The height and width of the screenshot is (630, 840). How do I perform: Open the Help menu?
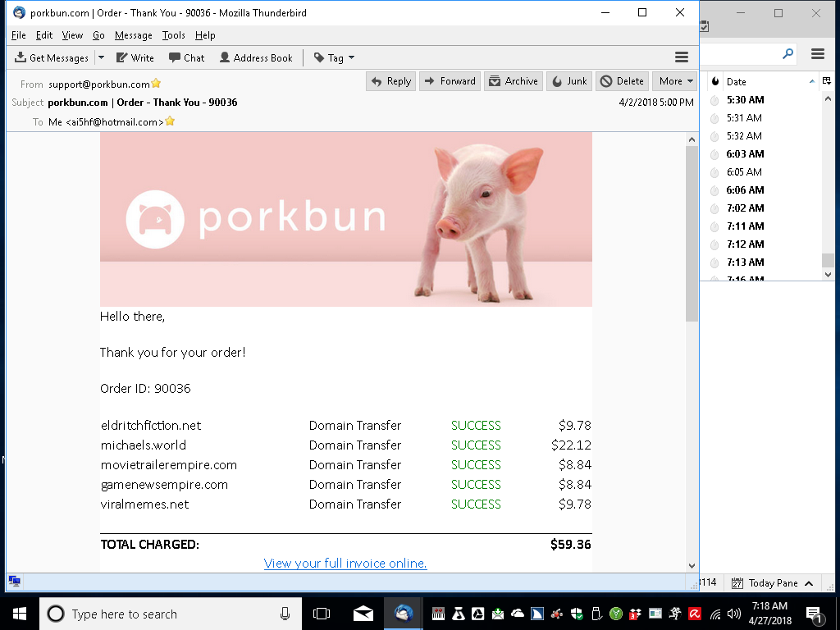(x=205, y=35)
